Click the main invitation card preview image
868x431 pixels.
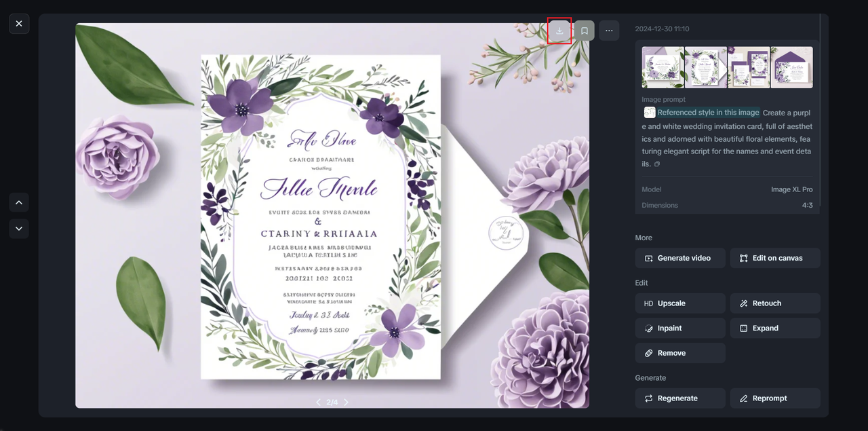pyautogui.click(x=332, y=216)
